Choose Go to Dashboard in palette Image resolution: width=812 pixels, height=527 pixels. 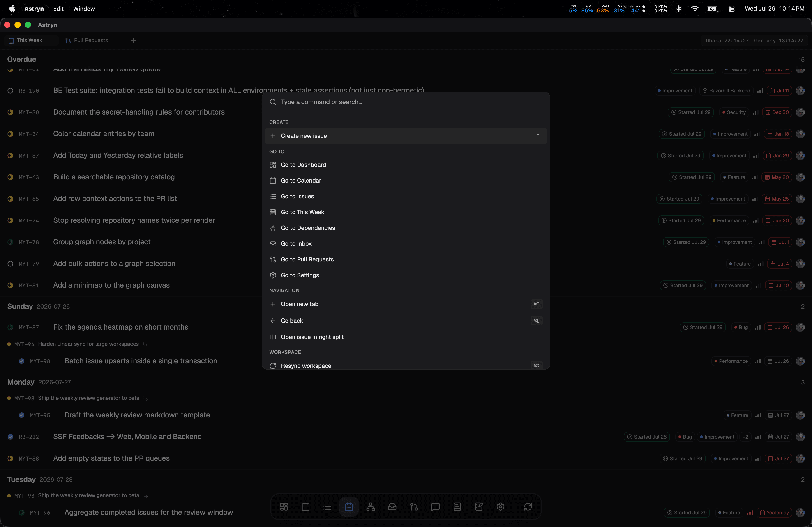click(x=406, y=165)
